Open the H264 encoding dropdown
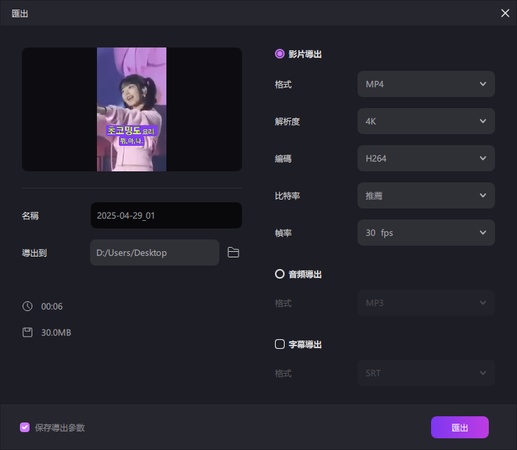Viewport: 517px width, 450px height. pos(426,158)
